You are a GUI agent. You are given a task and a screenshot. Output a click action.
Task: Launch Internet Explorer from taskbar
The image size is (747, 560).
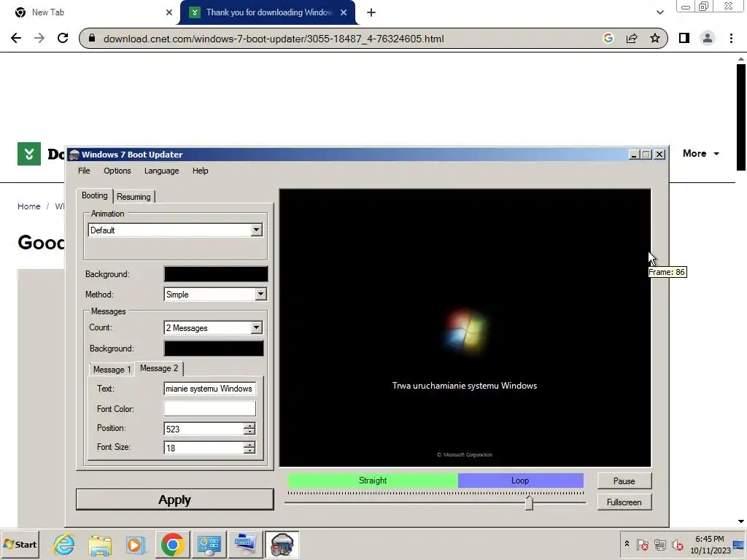64,544
